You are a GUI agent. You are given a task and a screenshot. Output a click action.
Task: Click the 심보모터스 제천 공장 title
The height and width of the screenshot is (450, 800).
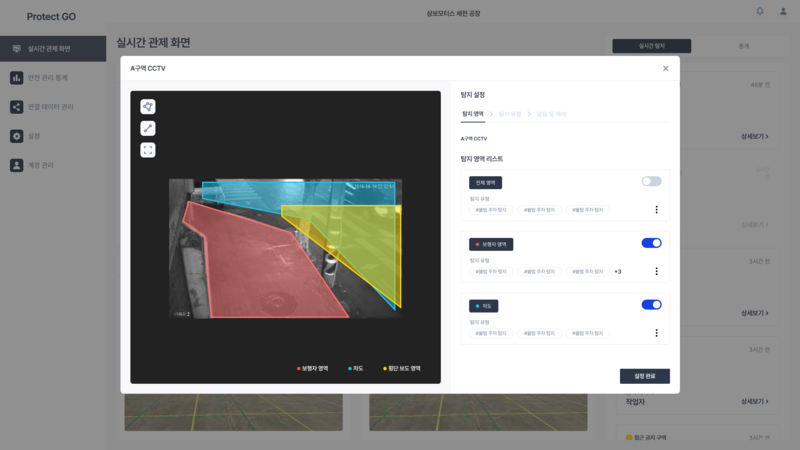453,13
